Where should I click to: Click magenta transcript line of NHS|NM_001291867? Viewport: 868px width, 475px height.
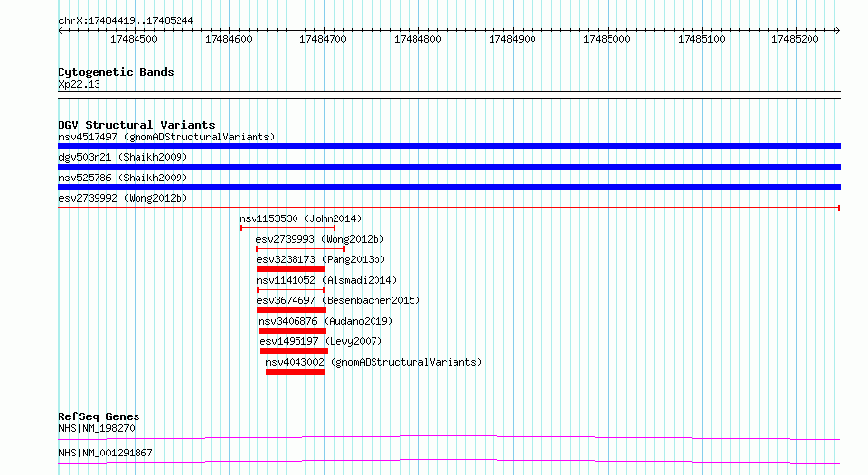coord(449,461)
